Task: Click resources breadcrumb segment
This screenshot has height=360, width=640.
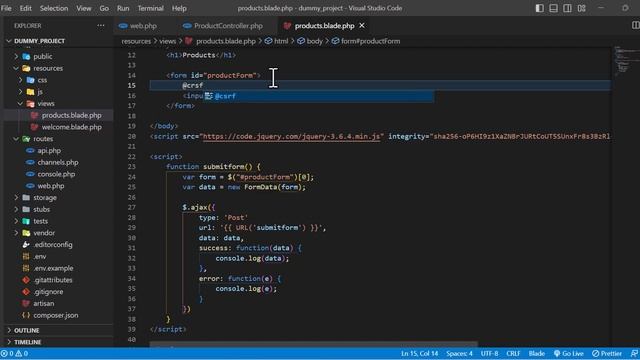Action: tap(136, 41)
